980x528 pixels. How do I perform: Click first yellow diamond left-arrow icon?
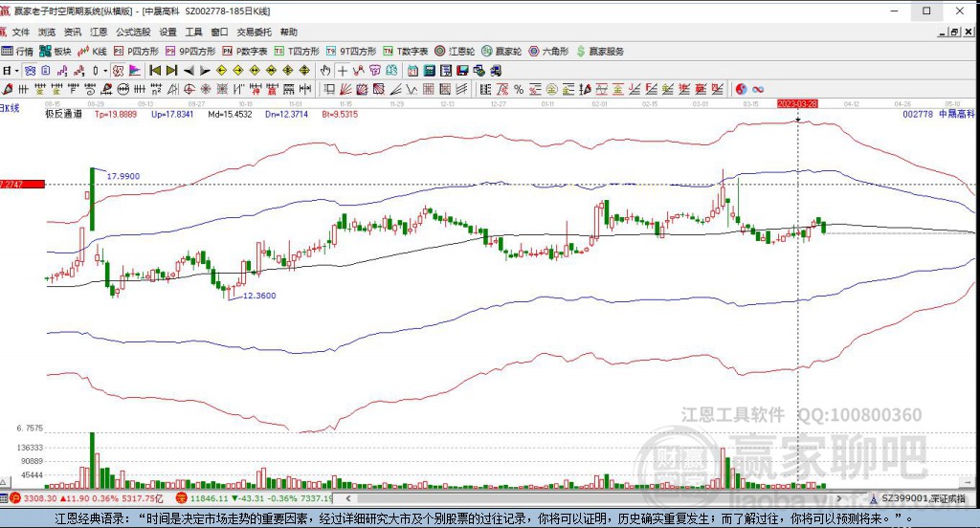click(221, 71)
